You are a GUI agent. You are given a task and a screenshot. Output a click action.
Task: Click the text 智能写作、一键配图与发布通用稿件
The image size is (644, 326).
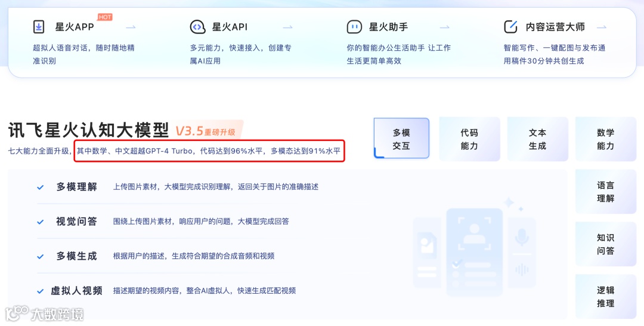point(555,54)
